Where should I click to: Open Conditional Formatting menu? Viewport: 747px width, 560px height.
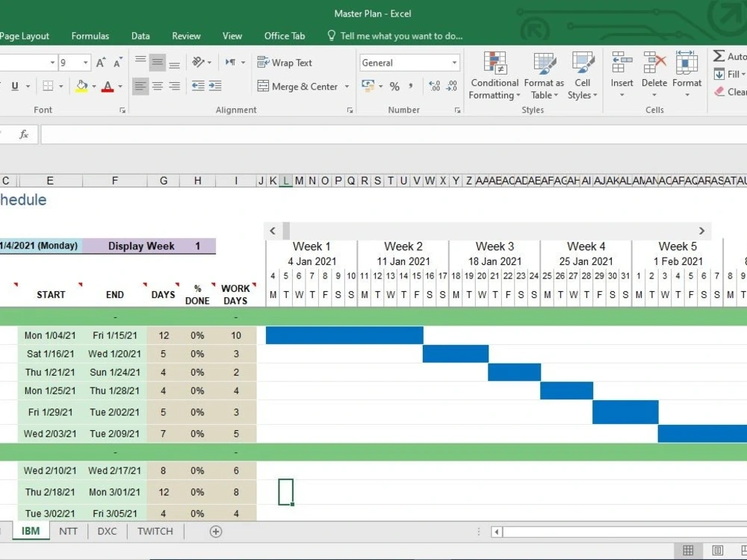495,75
